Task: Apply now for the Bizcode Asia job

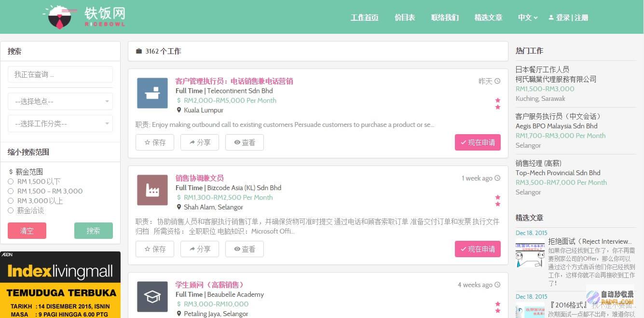Action: pos(478,249)
